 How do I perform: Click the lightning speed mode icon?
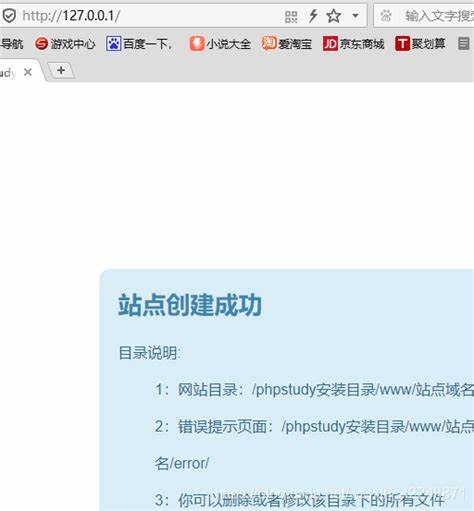pyautogui.click(x=313, y=16)
